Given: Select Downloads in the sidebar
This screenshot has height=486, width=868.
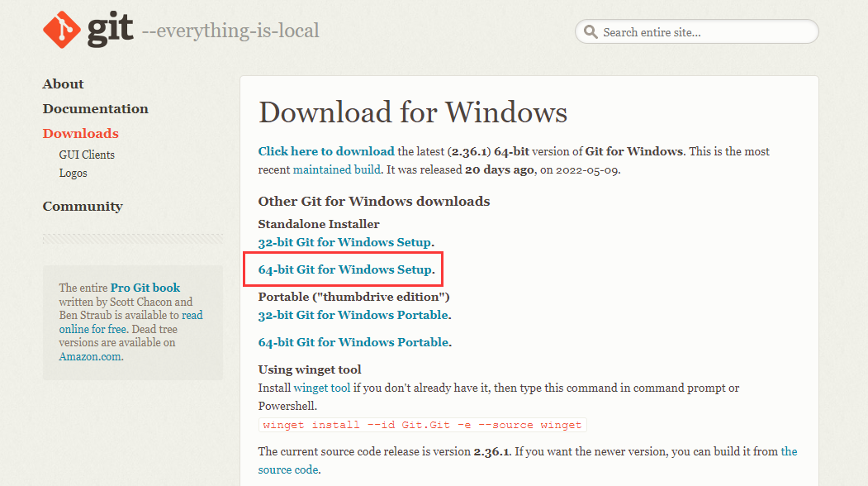Looking at the screenshot, I should coord(80,134).
